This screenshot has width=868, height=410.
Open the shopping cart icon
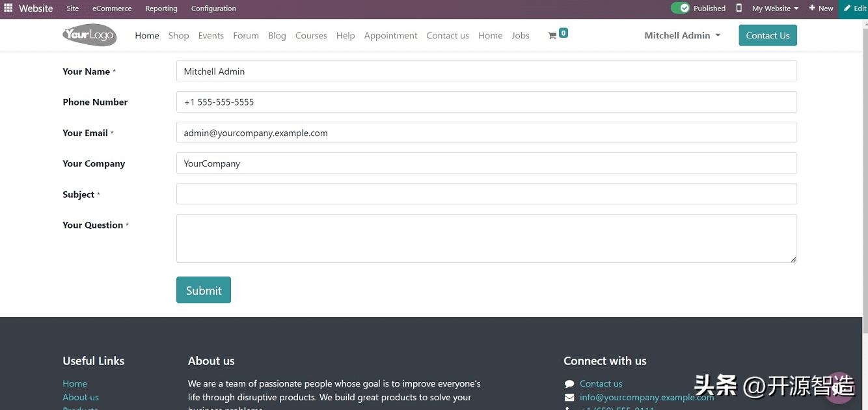point(552,36)
